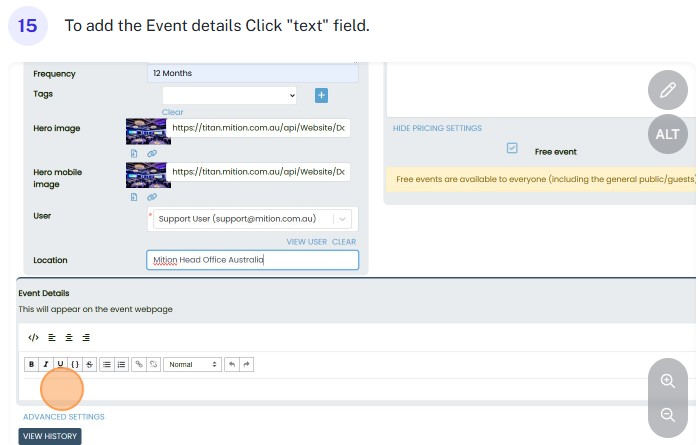Screen dimensions: 698x445
Task: Open the HTML source code view
Action: pos(34,337)
